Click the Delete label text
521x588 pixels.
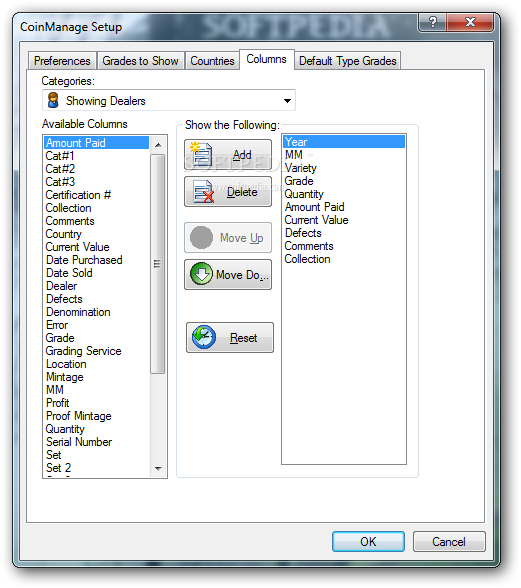pos(242,192)
